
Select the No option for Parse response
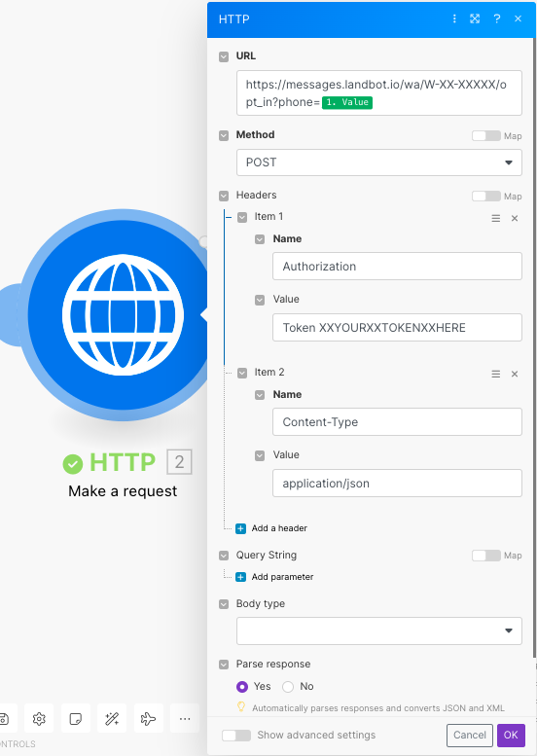click(288, 687)
